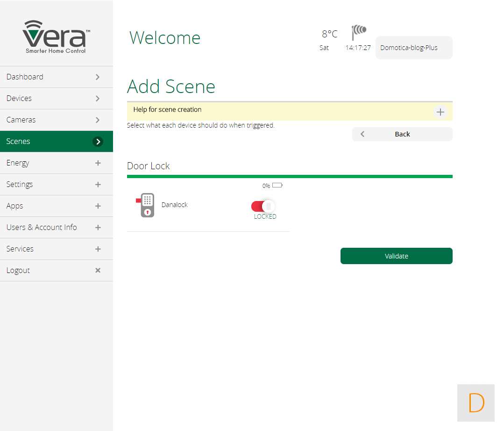Click the Back arrow chevron
The height and width of the screenshot is (431, 504).
pos(362,134)
